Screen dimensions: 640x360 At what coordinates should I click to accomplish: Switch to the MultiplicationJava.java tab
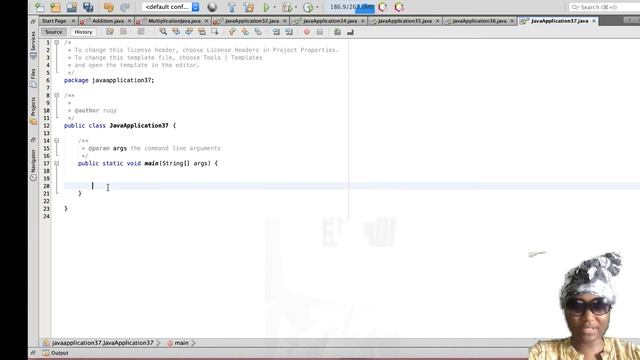click(174, 21)
